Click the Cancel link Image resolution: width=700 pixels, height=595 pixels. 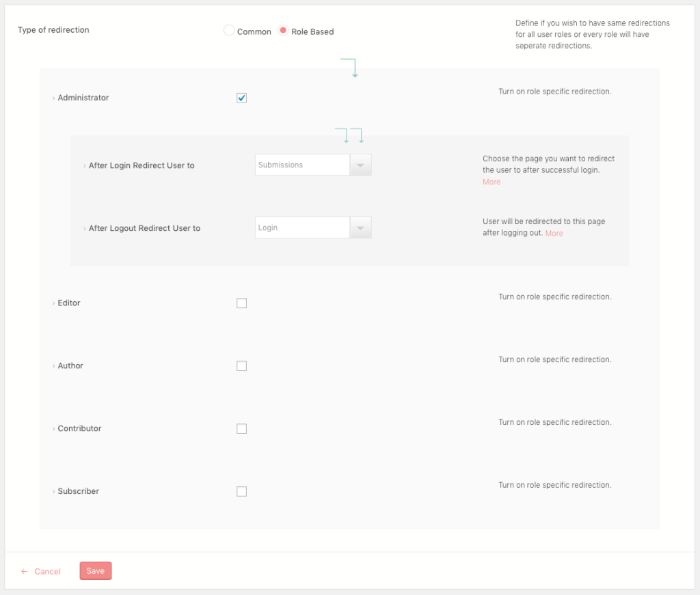coord(48,571)
